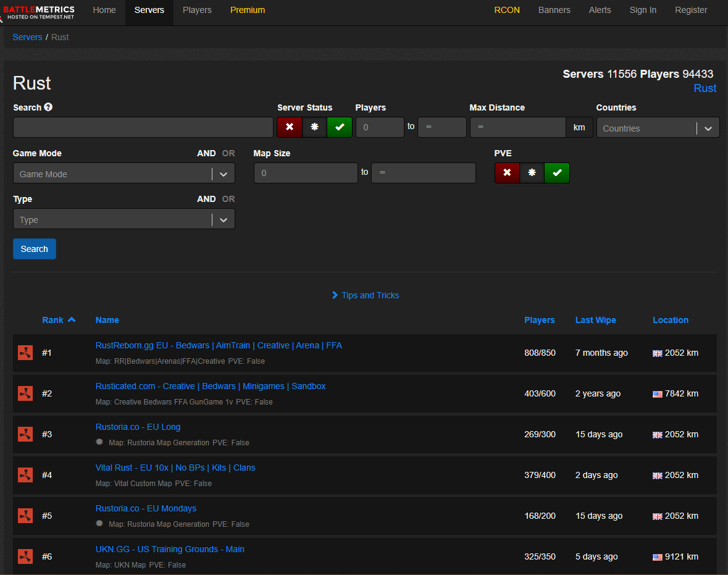Open the Rustoria.co - EU Mondays server link
This screenshot has height=575, width=728.
click(x=146, y=508)
